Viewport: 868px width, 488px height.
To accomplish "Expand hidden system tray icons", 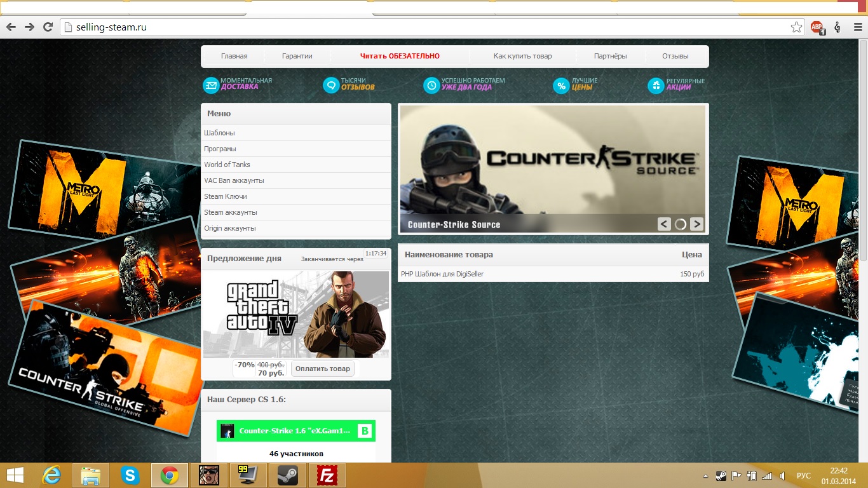I will (705, 475).
